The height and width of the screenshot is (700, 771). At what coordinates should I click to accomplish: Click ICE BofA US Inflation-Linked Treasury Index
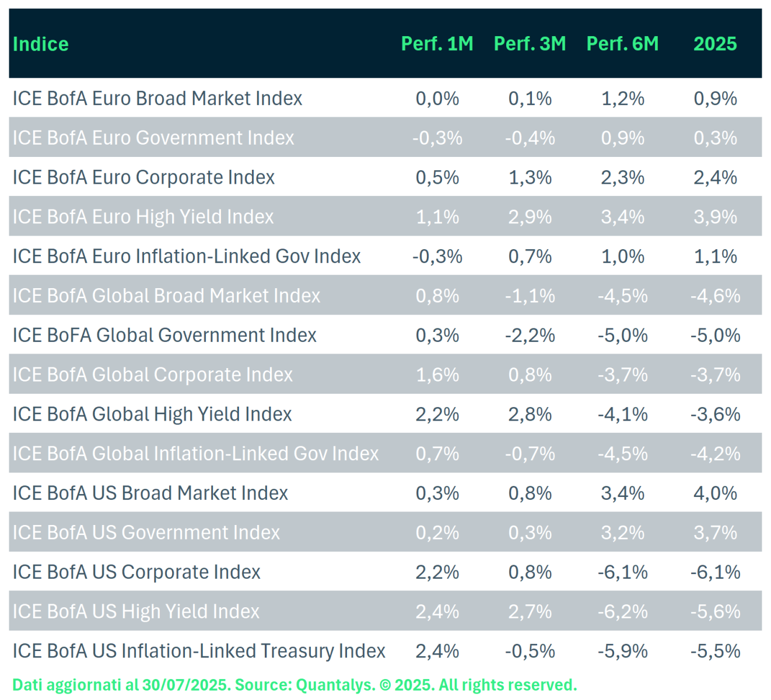(x=199, y=651)
